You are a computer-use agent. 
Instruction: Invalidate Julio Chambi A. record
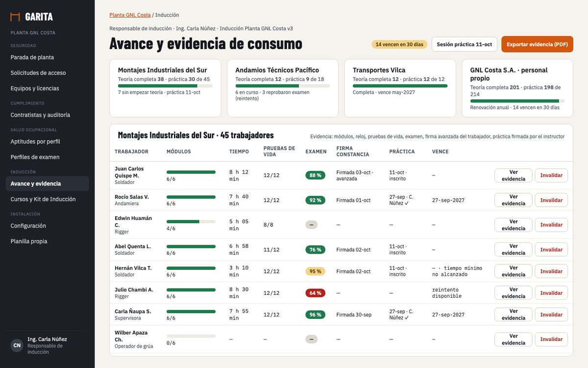[x=551, y=293]
